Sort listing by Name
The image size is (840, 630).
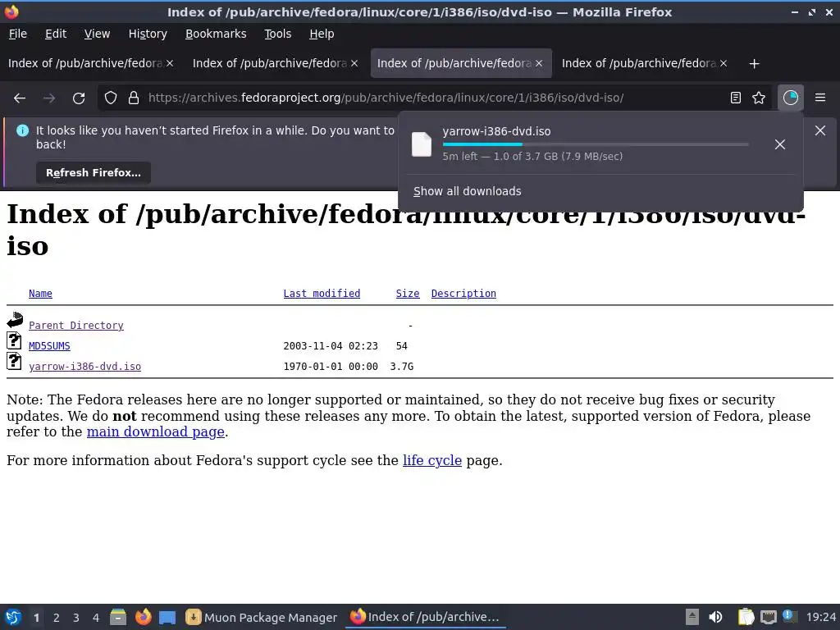point(41,294)
